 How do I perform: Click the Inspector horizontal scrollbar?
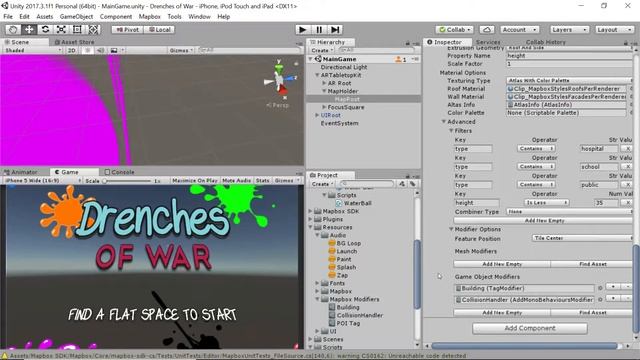point(524,346)
